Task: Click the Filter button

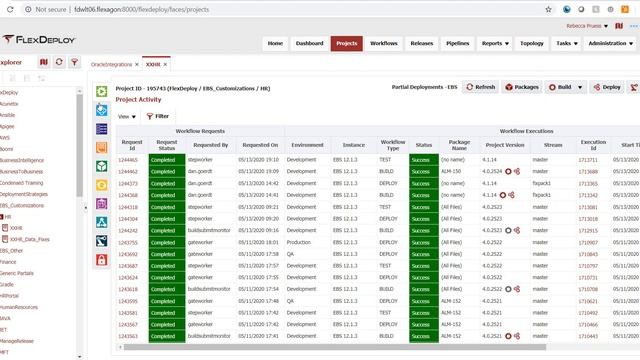Action: click(158, 116)
